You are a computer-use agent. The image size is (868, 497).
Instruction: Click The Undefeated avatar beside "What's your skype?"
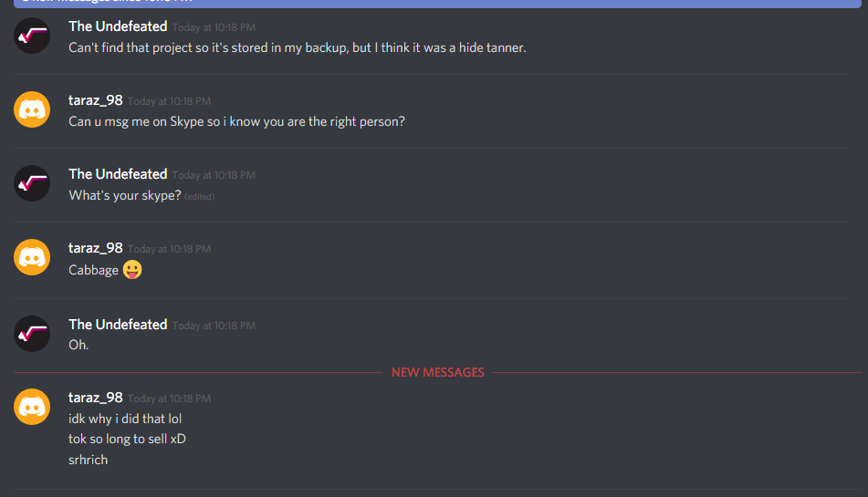pos(32,183)
